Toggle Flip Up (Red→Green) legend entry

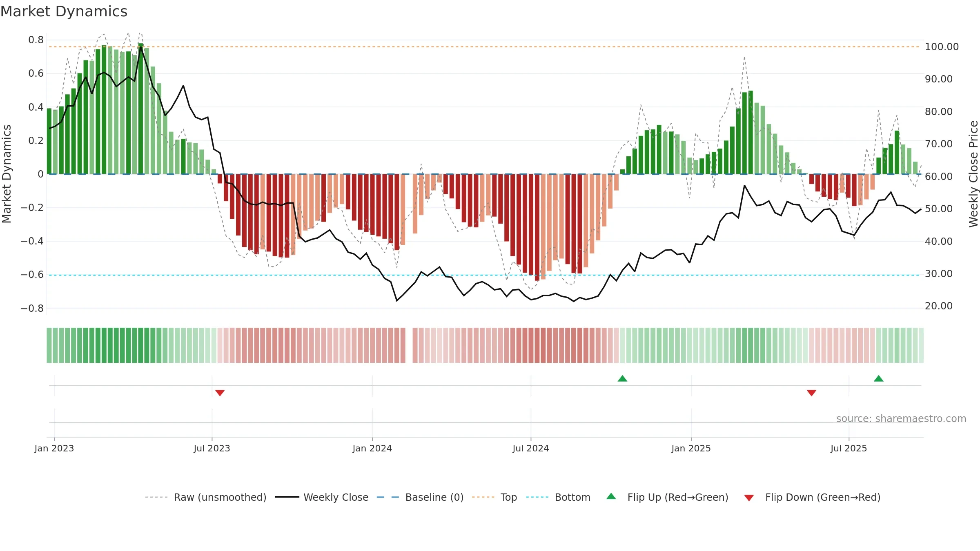pyautogui.click(x=667, y=497)
